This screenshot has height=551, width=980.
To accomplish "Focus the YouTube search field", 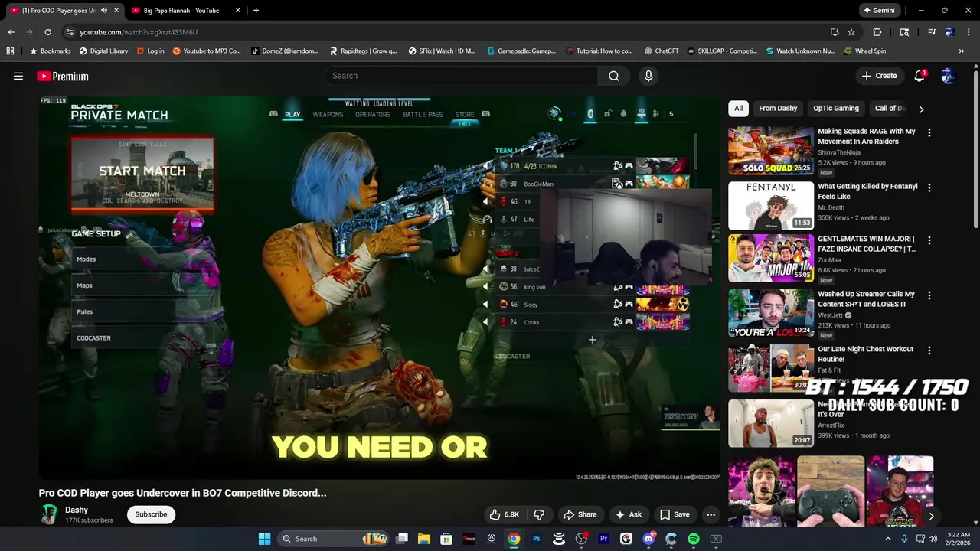I will click(461, 76).
